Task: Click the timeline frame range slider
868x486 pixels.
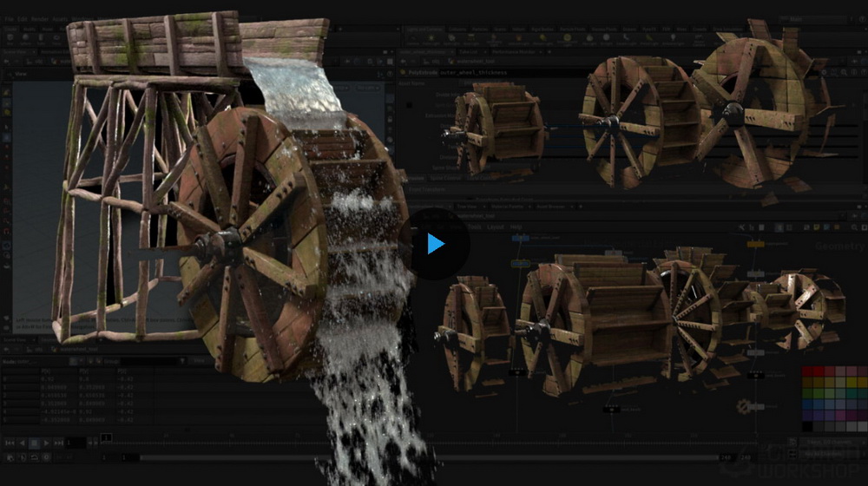Action: coord(429,457)
